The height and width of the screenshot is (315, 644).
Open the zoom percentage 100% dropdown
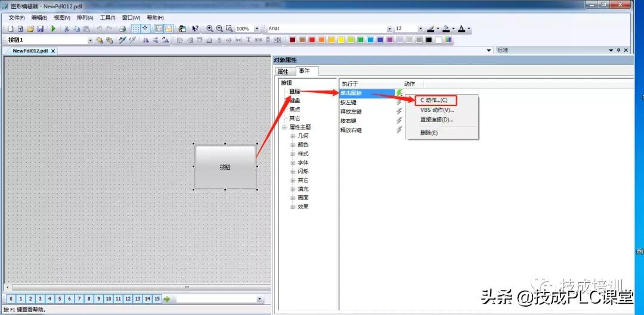pyautogui.click(x=257, y=29)
